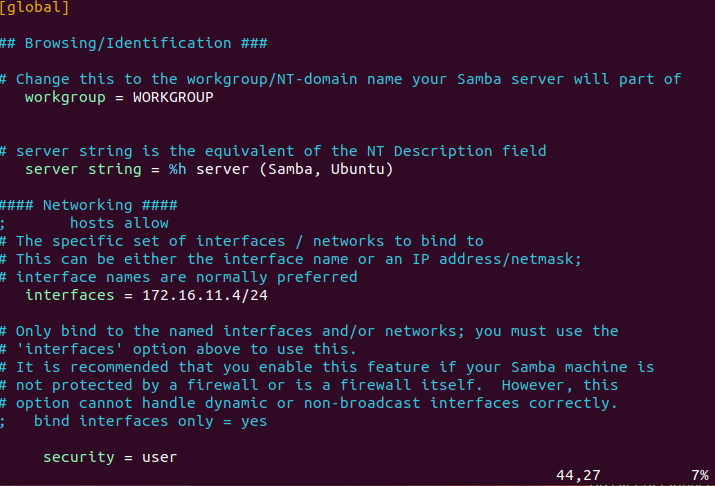
Task: Click the yes value of bind interfaces
Action: click(x=254, y=422)
